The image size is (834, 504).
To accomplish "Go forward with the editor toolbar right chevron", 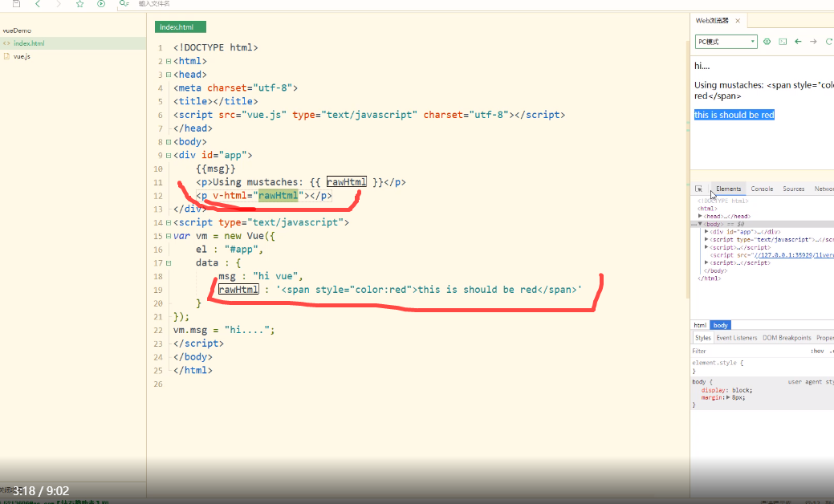I will coord(59,4).
